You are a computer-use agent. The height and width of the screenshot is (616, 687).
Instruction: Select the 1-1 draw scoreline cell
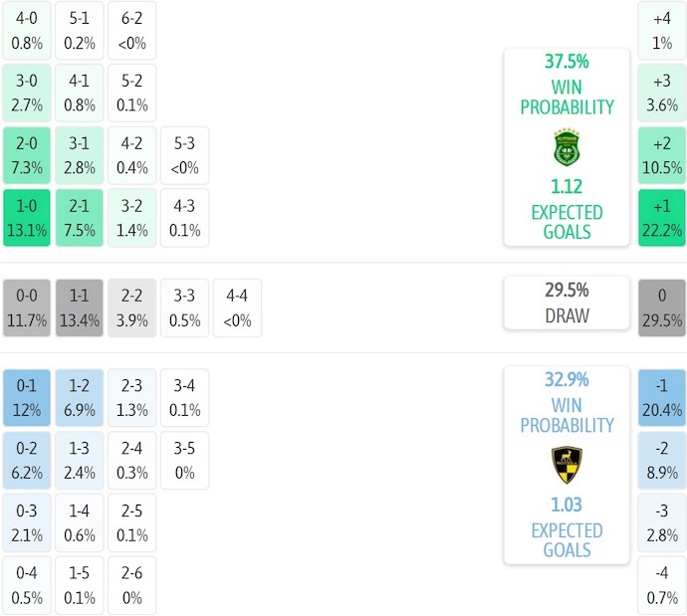pos(79,308)
